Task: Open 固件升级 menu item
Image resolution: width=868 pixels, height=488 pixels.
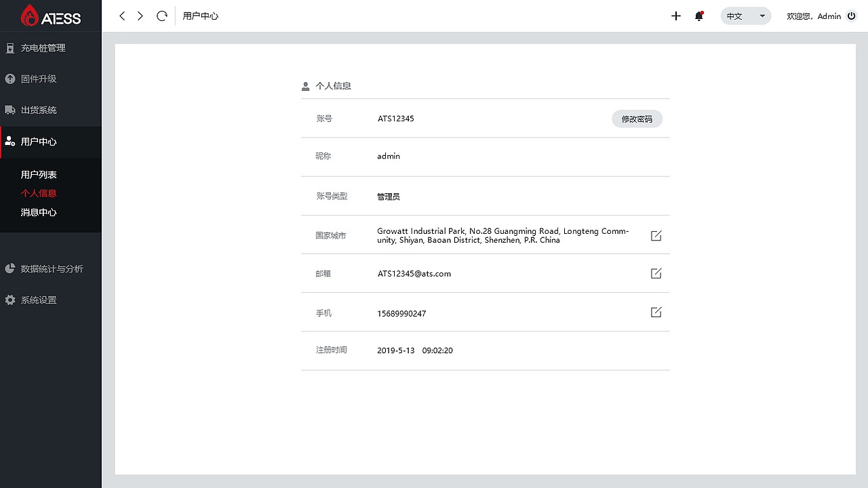Action: (39, 79)
